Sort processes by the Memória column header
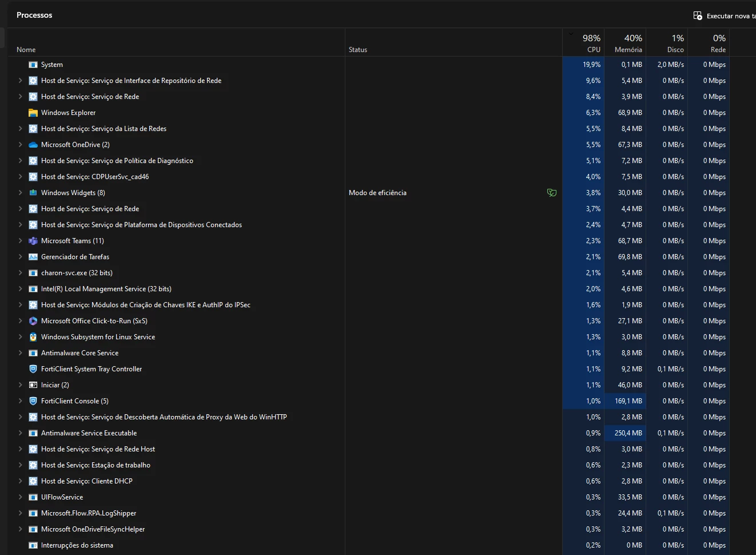Viewport: 756px width, 555px height. pyautogui.click(x=624, y=43)
